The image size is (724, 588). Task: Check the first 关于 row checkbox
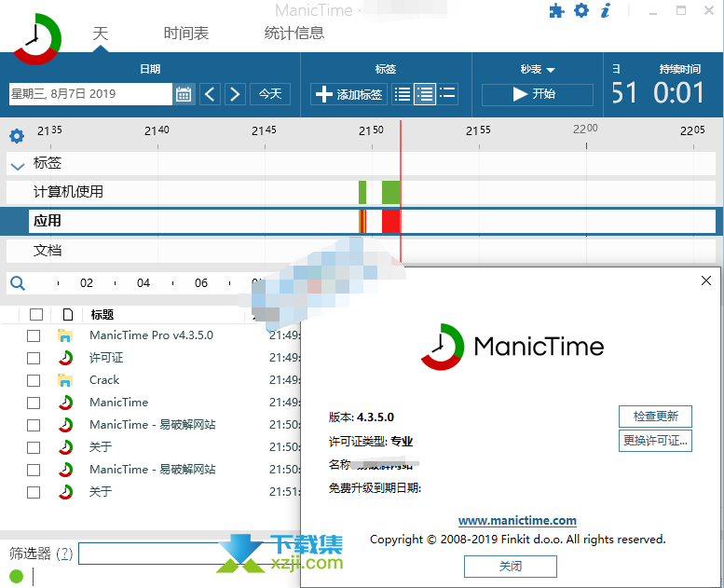pos(34,447)
